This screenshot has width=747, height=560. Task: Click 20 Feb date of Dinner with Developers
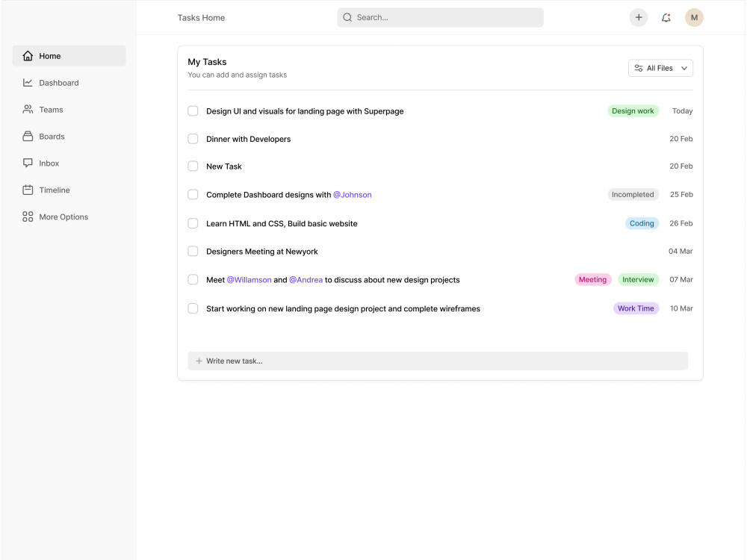(x=681, y=139)
